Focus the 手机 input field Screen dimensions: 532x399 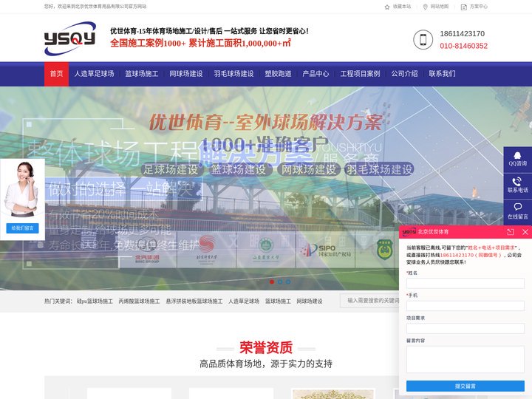(x=465, y=306)
